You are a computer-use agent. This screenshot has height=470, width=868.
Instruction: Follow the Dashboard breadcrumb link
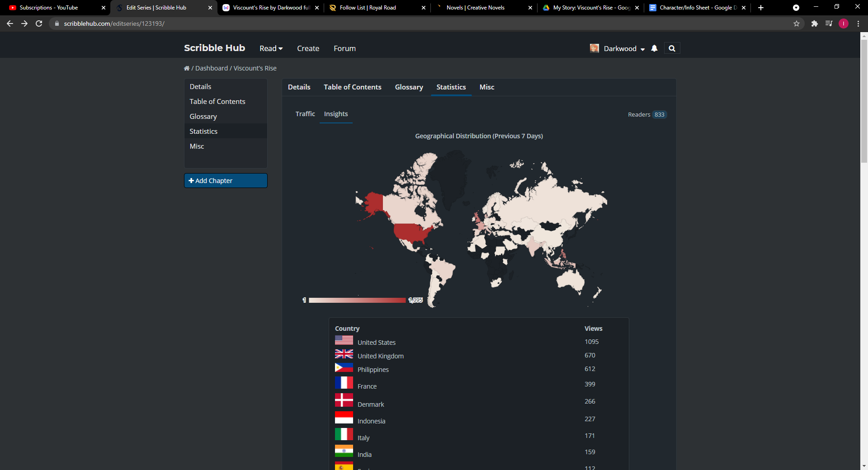pos(211,68)
